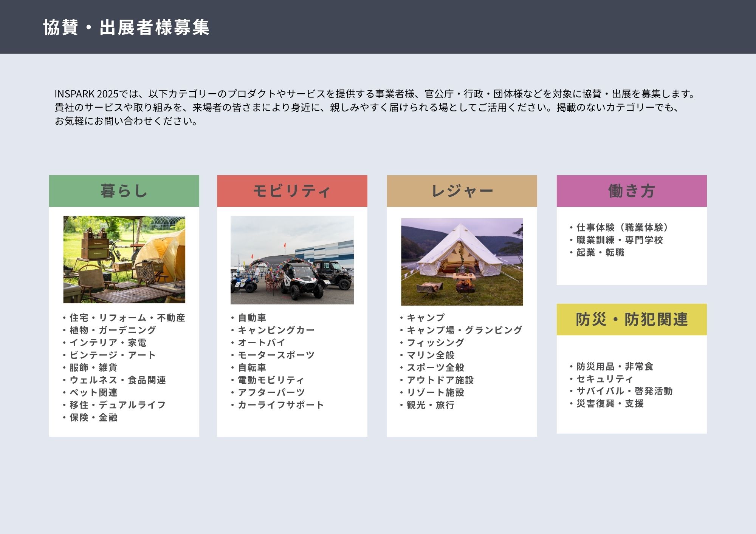The height and width of the screenshot is (534, 756).
Task: Click アフターパーツ list item
Action: [267, 392]
